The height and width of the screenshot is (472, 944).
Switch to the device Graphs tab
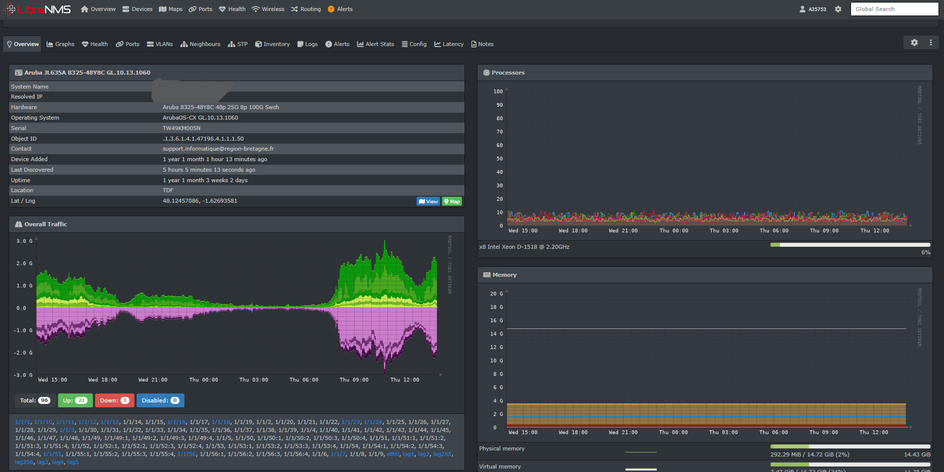(60, 44)
